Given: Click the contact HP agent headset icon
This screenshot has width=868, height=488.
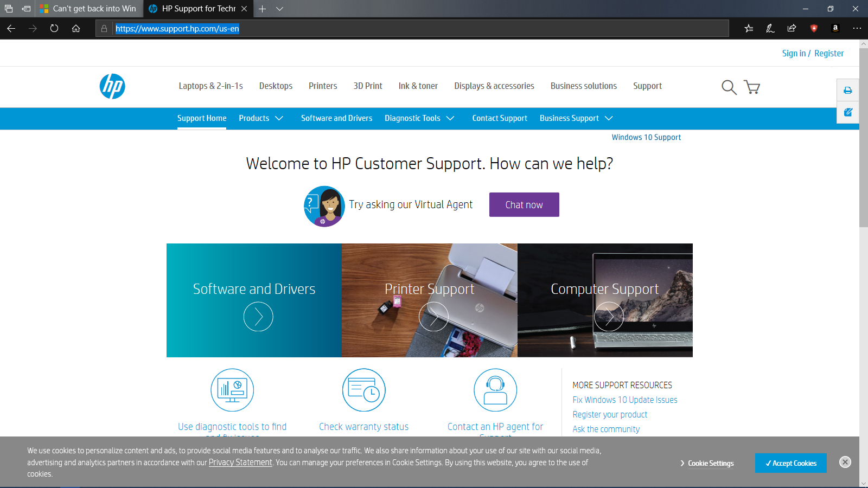Looking at the screenshot, I should tap(495, 390).
